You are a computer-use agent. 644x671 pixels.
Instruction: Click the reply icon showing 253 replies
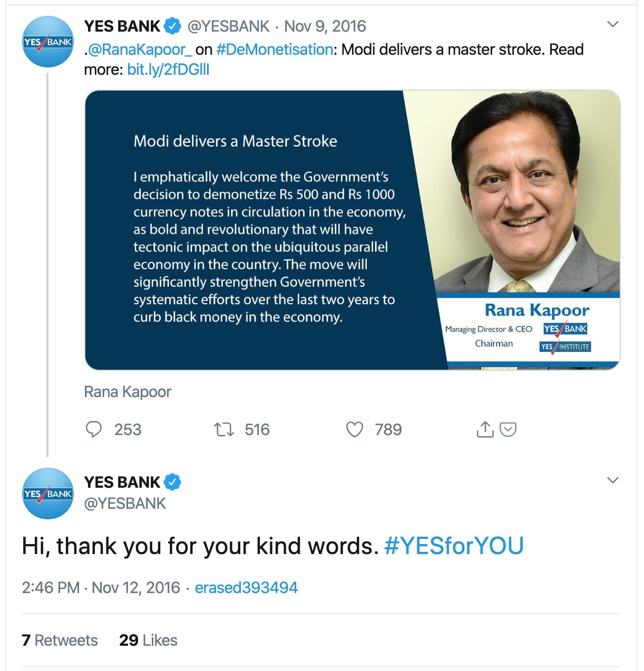(93, 430)
